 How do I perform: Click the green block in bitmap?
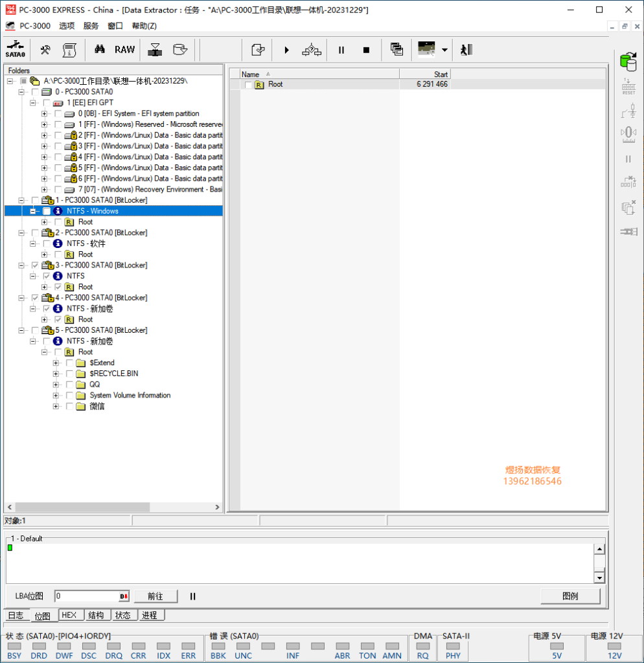10,548
